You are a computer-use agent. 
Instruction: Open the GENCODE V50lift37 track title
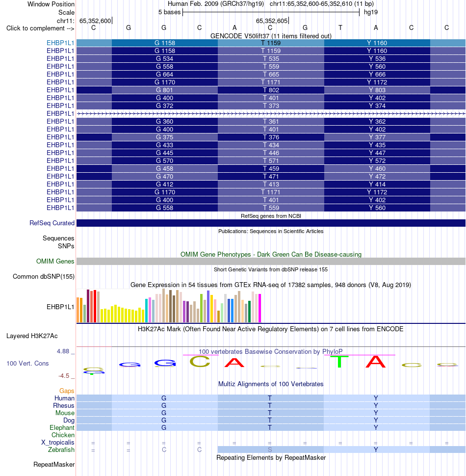point(271,36)
